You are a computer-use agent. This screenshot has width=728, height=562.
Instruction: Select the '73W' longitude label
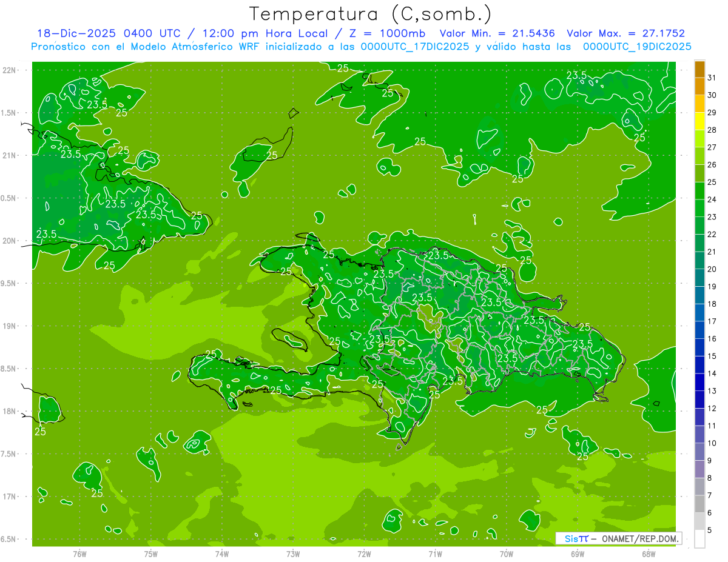pos(293,554)
